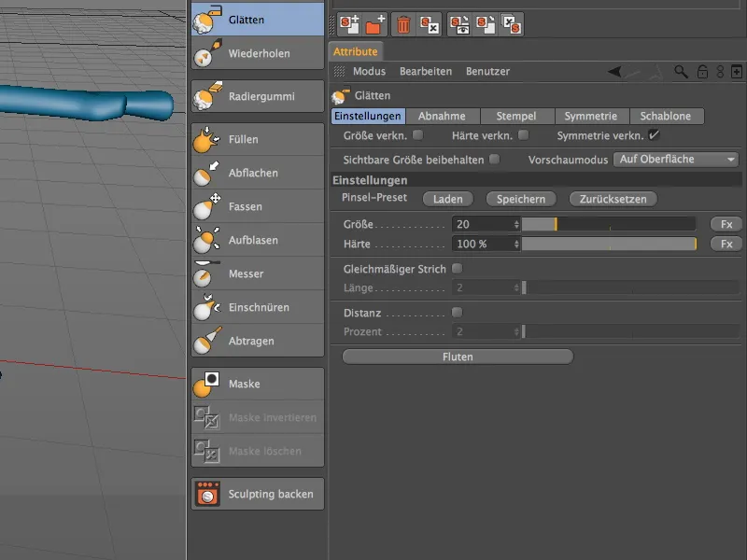Open the Abnahme tab

click(x=442, y=116)
